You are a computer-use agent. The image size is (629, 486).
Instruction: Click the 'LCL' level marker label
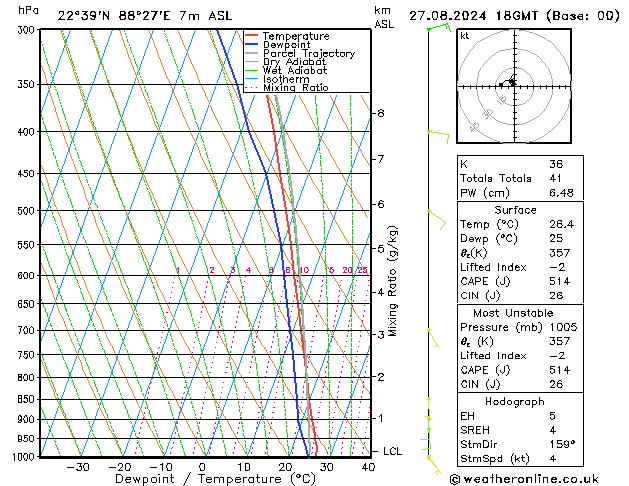[x=392, y=452]
